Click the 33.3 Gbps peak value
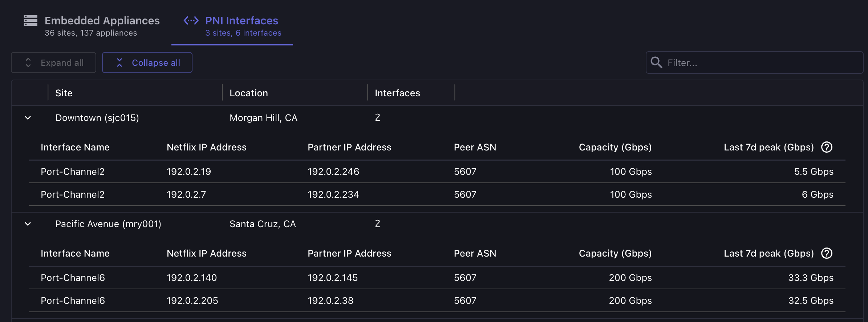This screenshot has width=868, height=322. (811, 278)
